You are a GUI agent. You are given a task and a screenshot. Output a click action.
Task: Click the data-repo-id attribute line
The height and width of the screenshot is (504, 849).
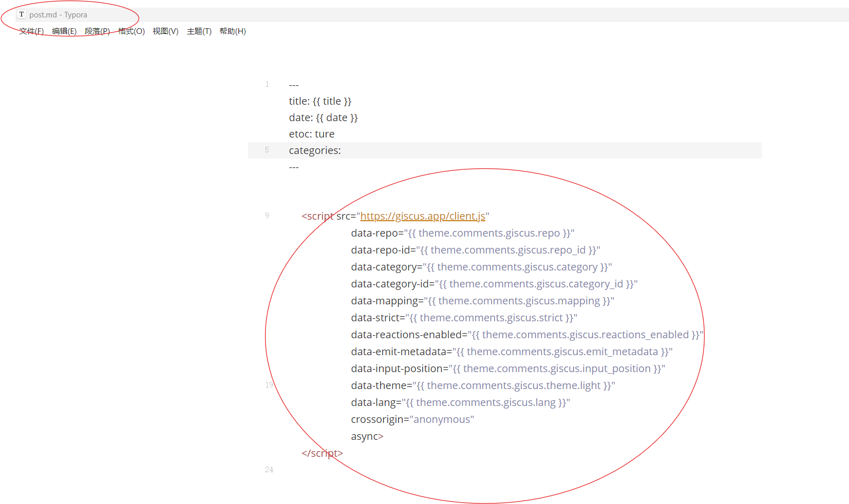click(475, 250)
